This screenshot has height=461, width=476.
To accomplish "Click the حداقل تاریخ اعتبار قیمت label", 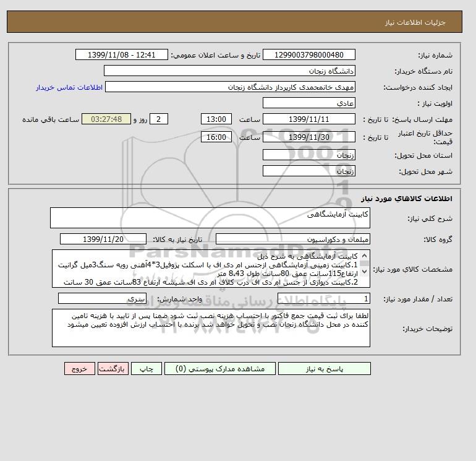I will click(x=425, y=137).
